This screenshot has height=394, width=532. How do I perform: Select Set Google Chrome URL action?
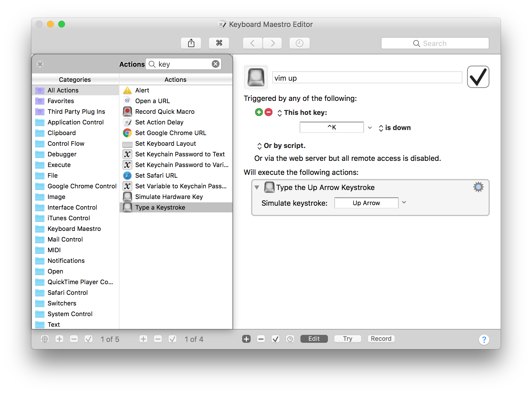pos(176,133)
